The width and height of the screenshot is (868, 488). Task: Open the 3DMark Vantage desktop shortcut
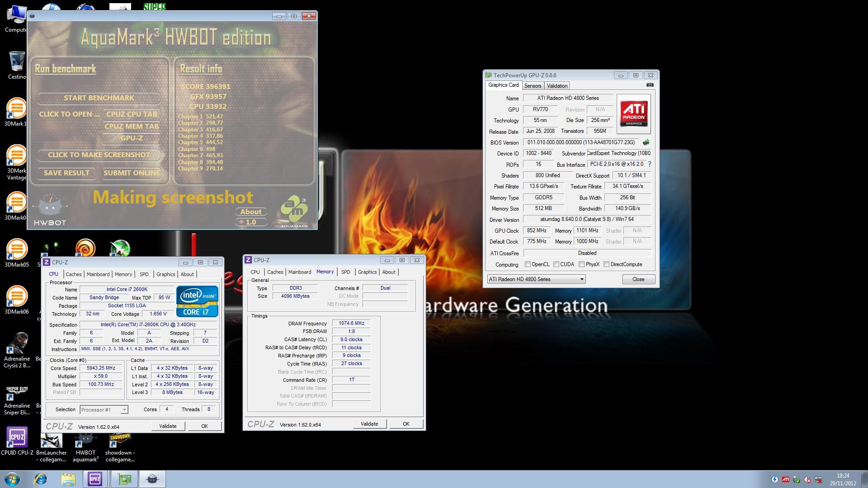[16, 162]
